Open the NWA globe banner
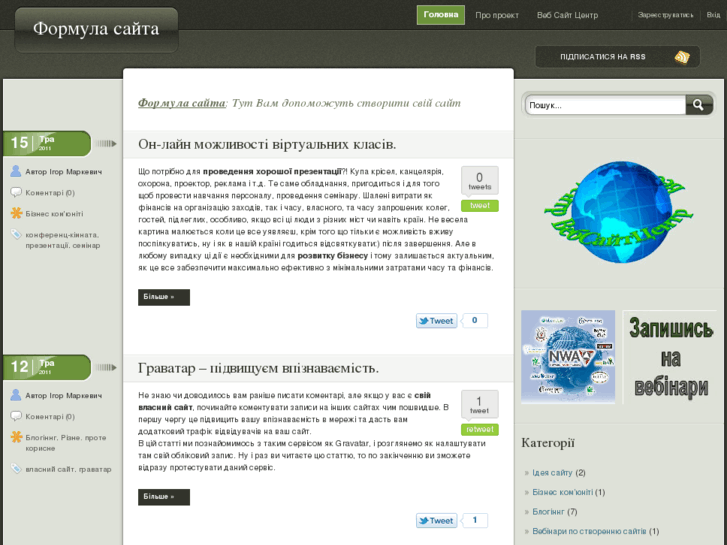 tap(568, 357)
